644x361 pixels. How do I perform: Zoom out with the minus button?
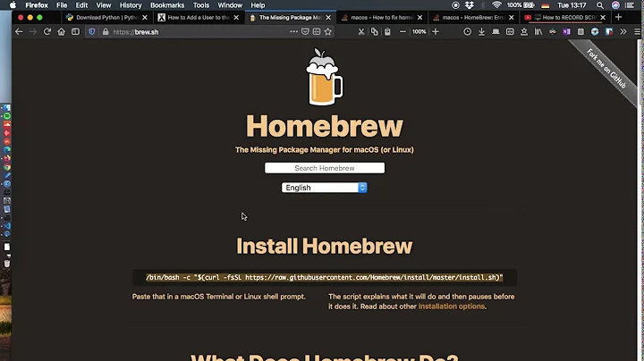point(402,31)
